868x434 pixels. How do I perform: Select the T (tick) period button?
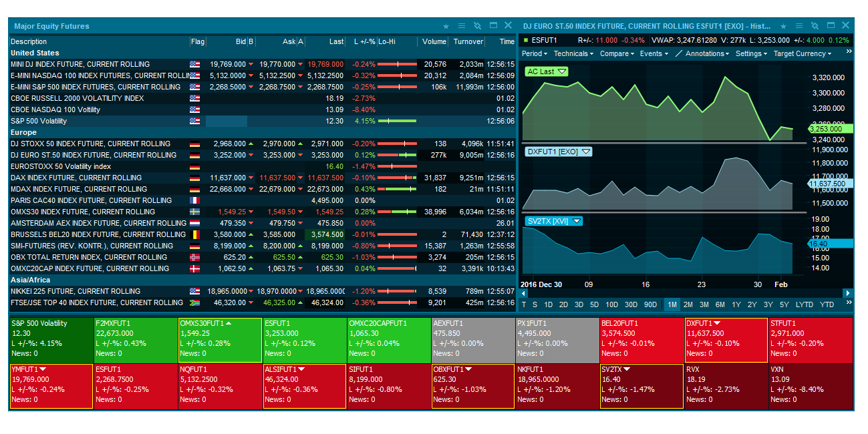[x=524, y=304]
